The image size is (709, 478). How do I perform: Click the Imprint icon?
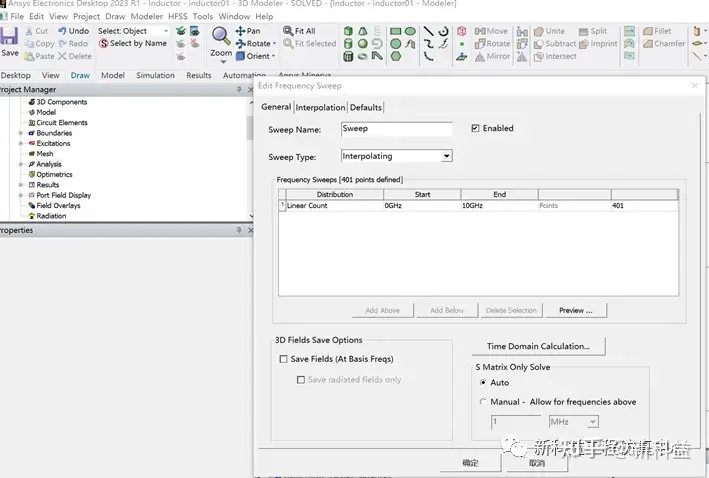[584, 44]
